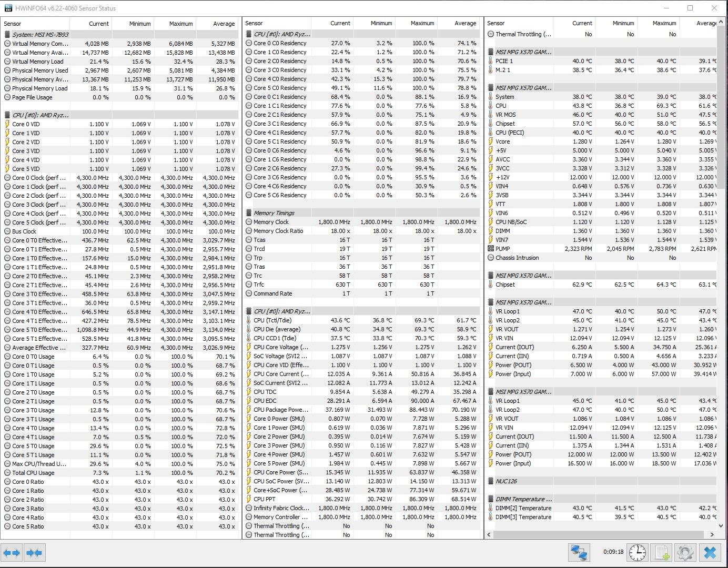The width and height of the screenshot is (728, 568).
Task: Click the thermometer icon beside CPU (Tctl/Tdie)
Action: point(249,320)
